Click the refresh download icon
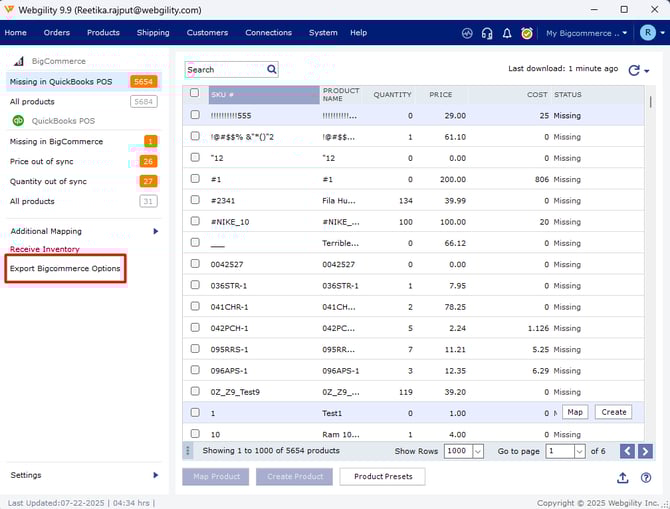The image size is (670, 509). click(x=633, y=70)
